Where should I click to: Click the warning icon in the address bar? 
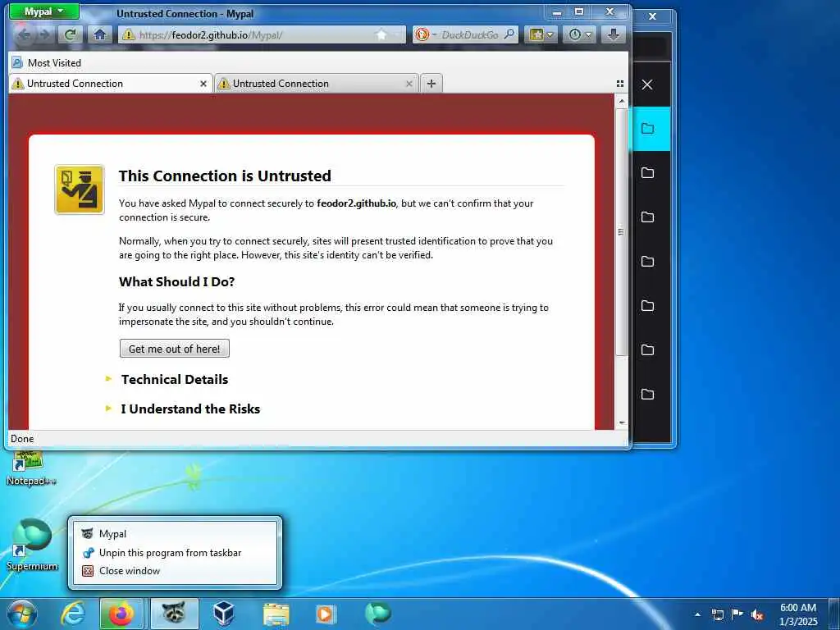click(x=129, y=35)
